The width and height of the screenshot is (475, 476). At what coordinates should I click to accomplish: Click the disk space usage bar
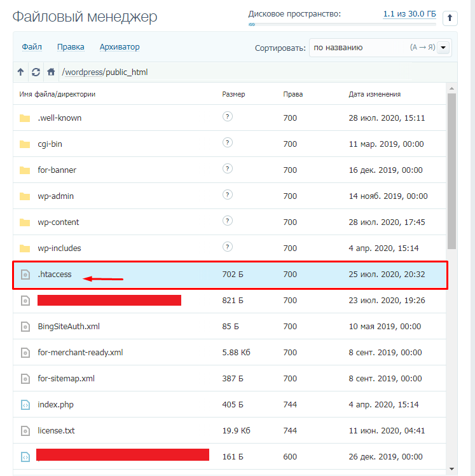pos(342,25)
